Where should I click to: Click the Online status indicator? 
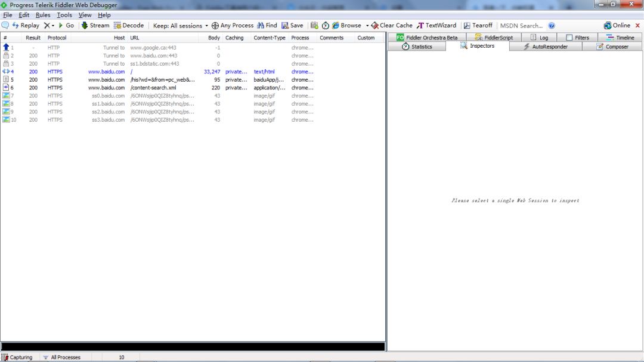(x=617, y=26)
